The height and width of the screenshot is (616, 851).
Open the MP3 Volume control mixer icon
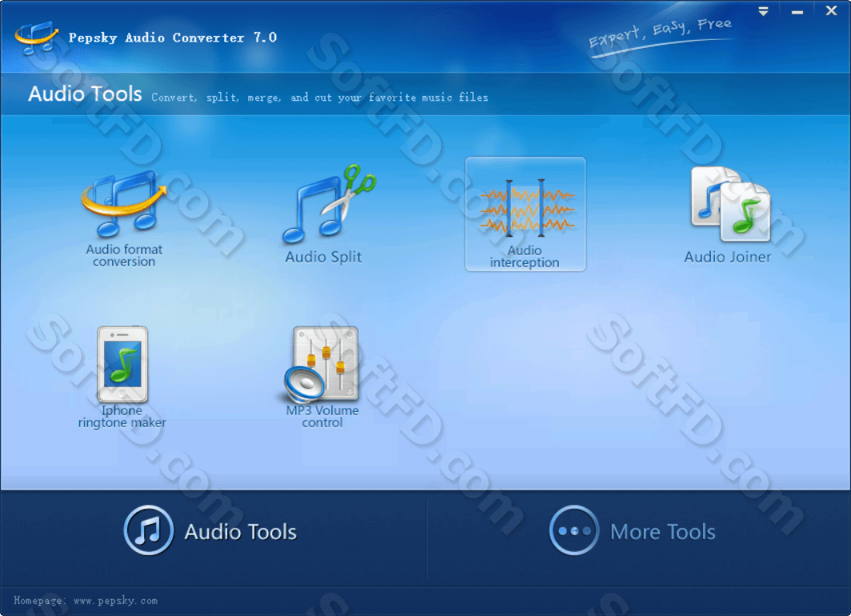tap(322, 364)
